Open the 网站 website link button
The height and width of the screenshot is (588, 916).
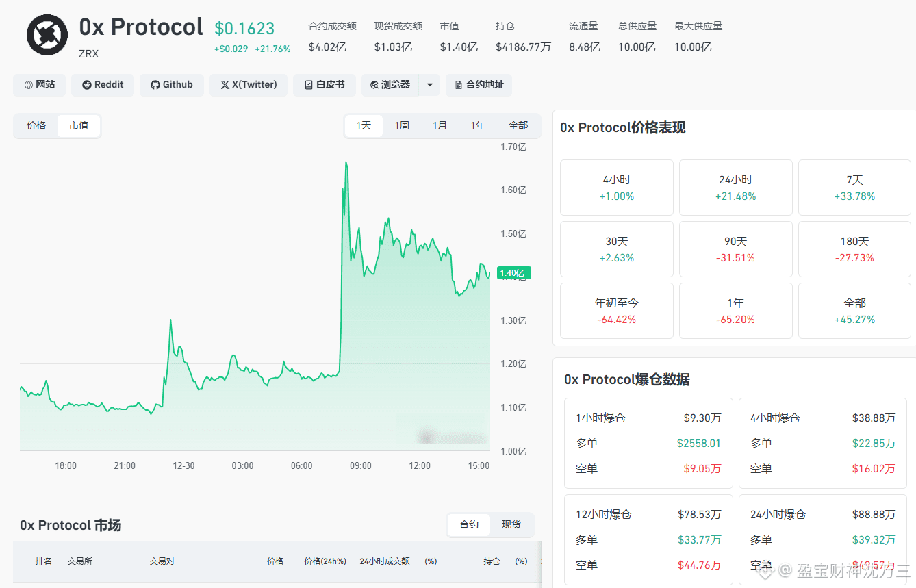coord(40,85)
